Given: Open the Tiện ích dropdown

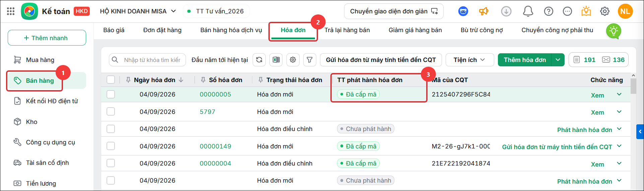Looking at the screenshot, I should click(x=469, y=60).
